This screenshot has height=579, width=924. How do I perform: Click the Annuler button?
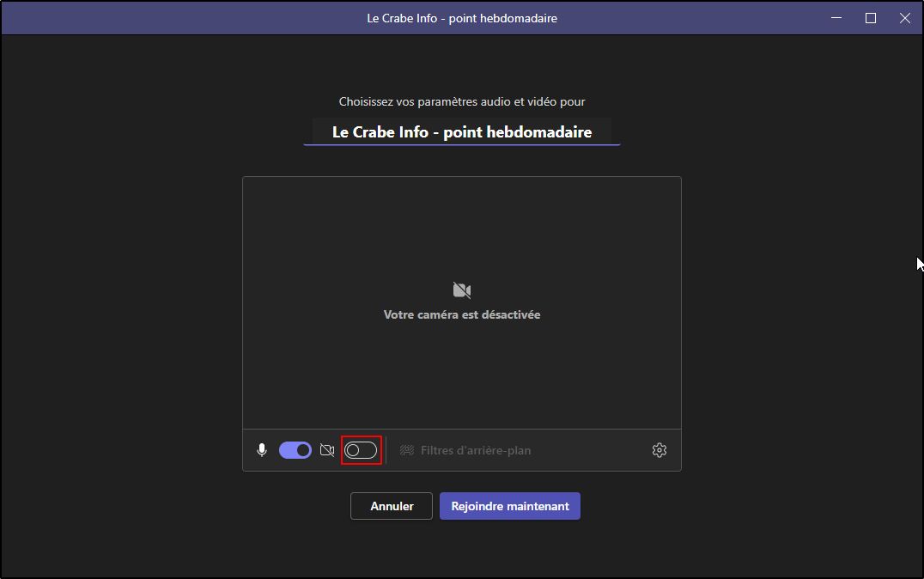click(x=392, y=506)
